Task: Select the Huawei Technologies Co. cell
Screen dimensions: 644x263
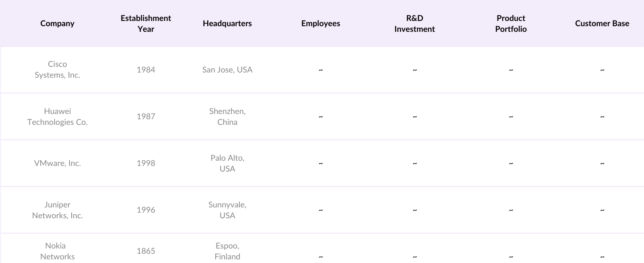Action: click(x=57, y=116)
